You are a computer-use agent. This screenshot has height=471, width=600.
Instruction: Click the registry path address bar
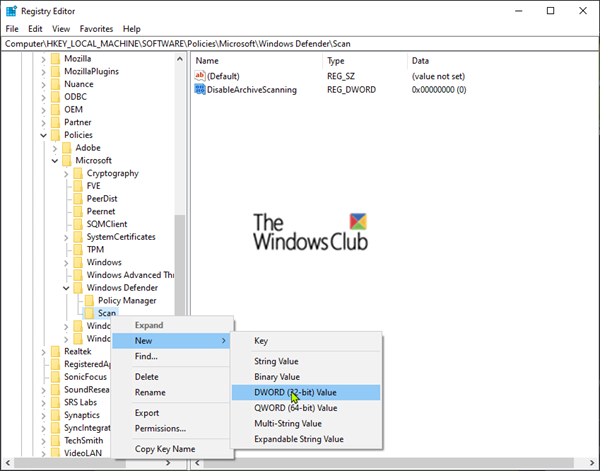pos(300,44)
